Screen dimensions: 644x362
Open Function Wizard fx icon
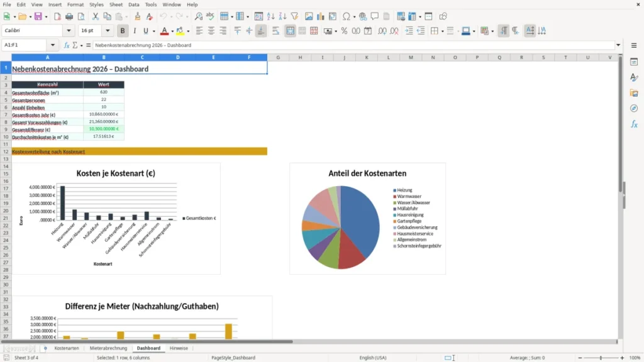tap(67, 45)
